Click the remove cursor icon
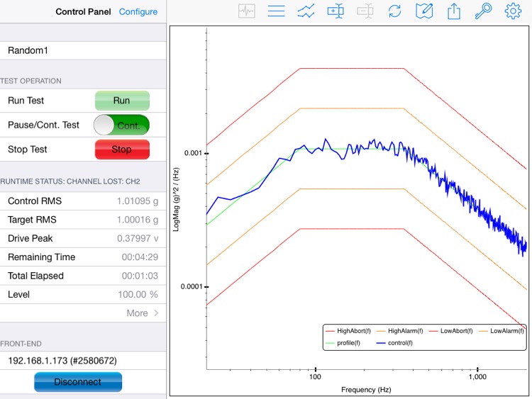 coord(365,11)
